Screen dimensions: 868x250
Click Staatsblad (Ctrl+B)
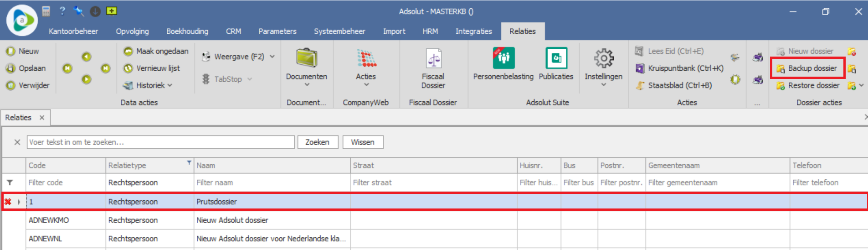coord(674,85)
